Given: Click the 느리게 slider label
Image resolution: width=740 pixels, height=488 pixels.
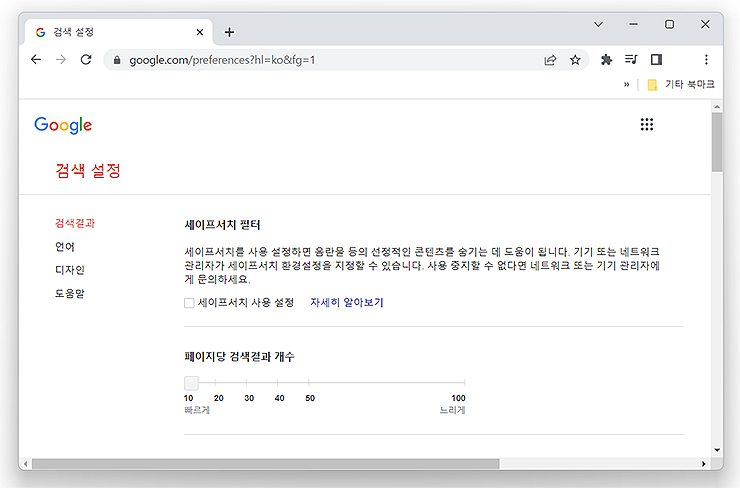Looking at the screenshot, I should pos(453,410).
